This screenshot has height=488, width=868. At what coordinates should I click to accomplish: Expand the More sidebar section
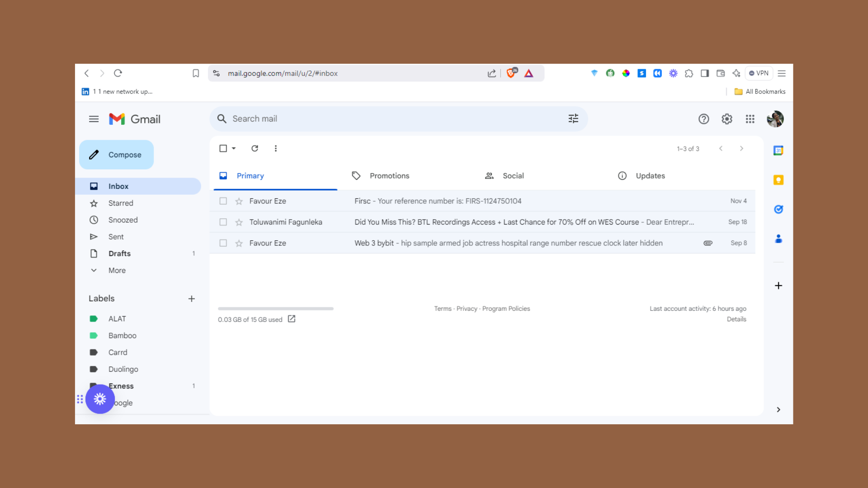pyautogui.click(x=117, y=270)
